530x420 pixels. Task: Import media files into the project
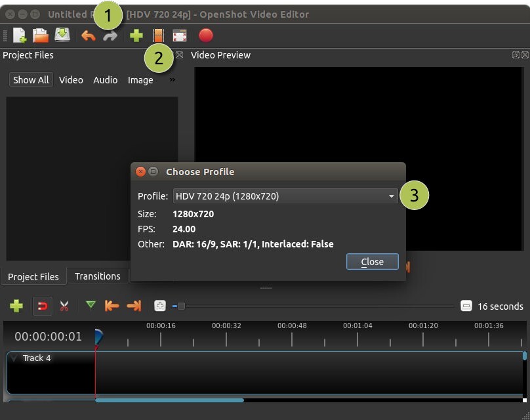pyautogui.click(x=136, y=35)
